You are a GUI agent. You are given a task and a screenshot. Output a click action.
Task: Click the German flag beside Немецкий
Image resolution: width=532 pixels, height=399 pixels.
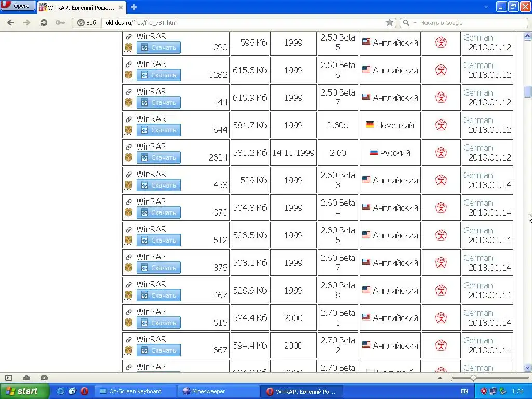pos(370,125)
